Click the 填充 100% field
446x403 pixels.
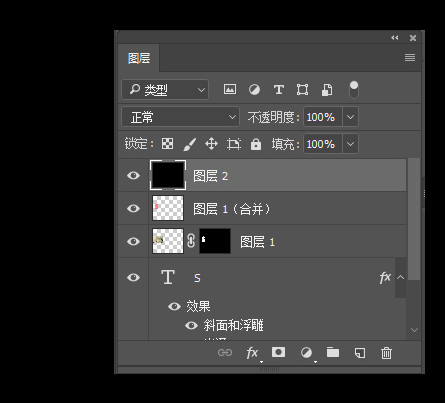322,144
